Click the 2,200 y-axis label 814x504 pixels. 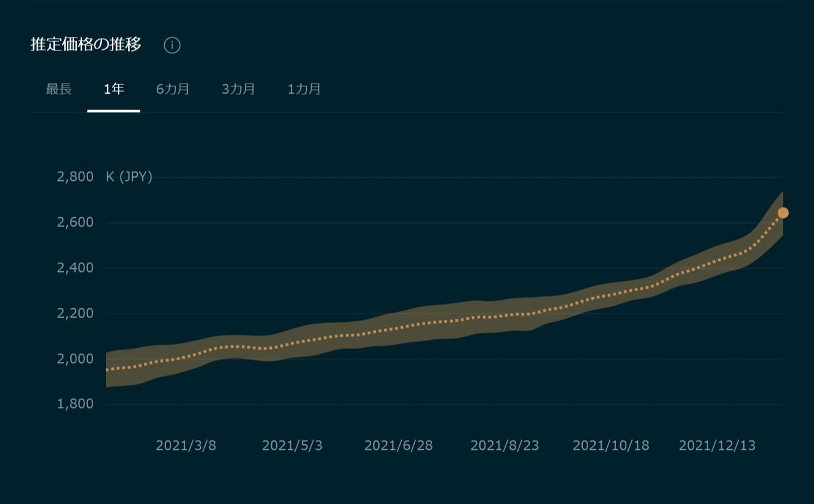click(x=75, y=313)
